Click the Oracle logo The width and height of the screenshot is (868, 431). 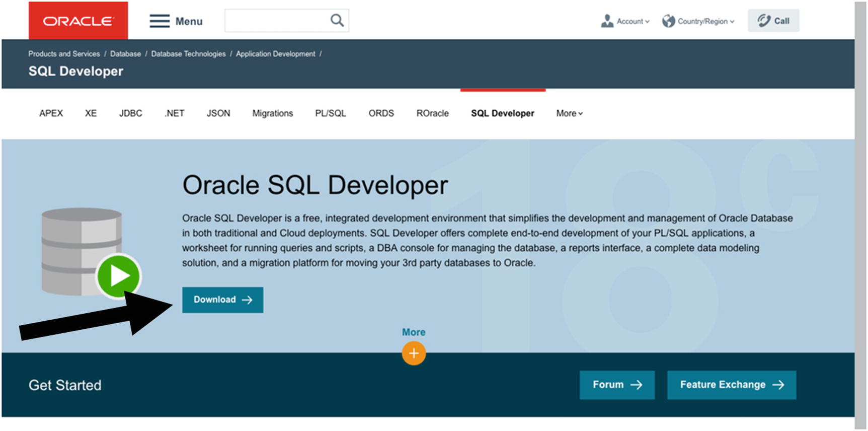[78, 21]
